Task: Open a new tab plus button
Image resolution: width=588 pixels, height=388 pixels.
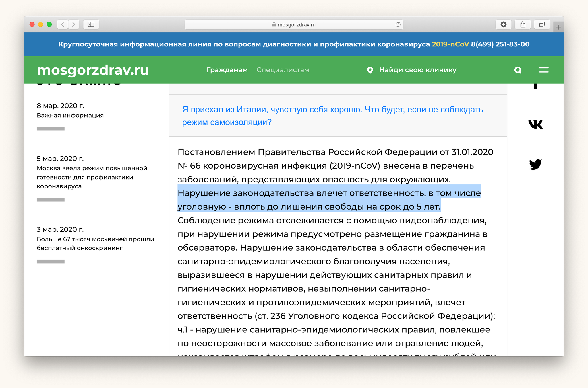Action: (x=558, y=27)
